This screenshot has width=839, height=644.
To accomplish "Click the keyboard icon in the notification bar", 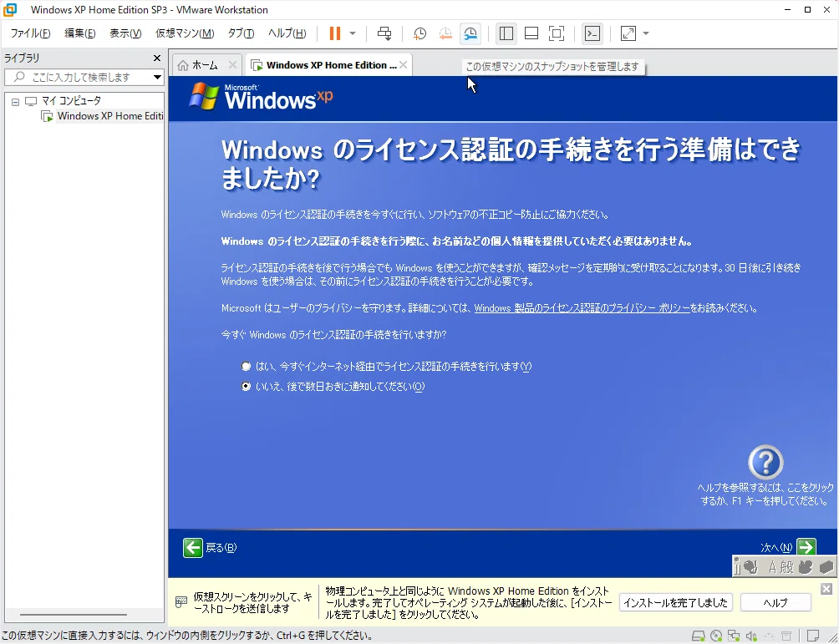I will 181,602.
